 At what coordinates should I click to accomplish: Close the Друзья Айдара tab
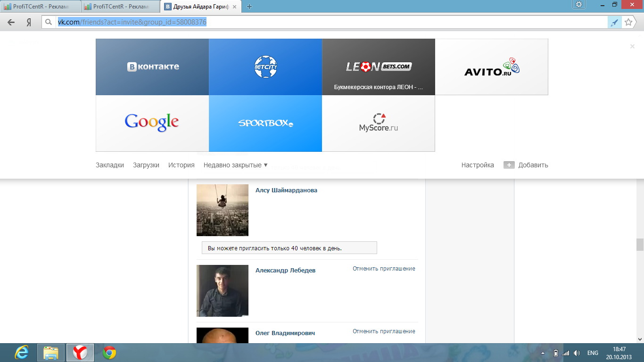pos(235,7)
